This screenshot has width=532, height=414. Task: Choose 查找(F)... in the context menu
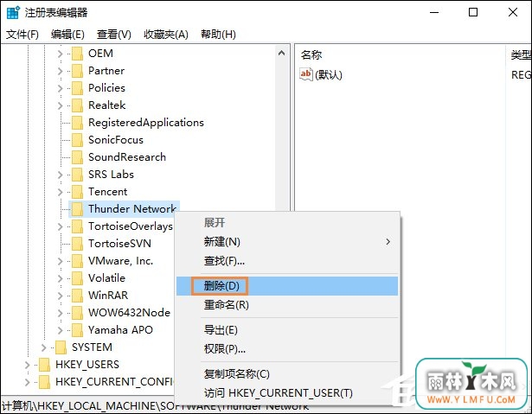pyautogui.click(x=287, y=261)
